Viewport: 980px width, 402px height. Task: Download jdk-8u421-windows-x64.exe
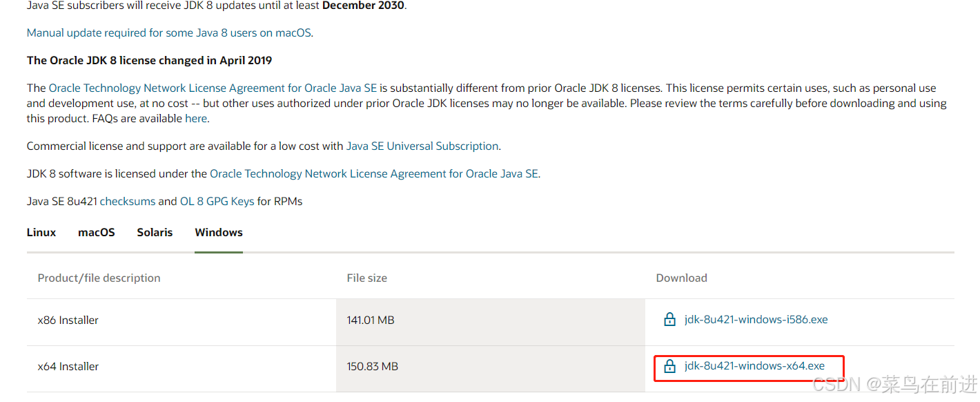pos(754,366)
